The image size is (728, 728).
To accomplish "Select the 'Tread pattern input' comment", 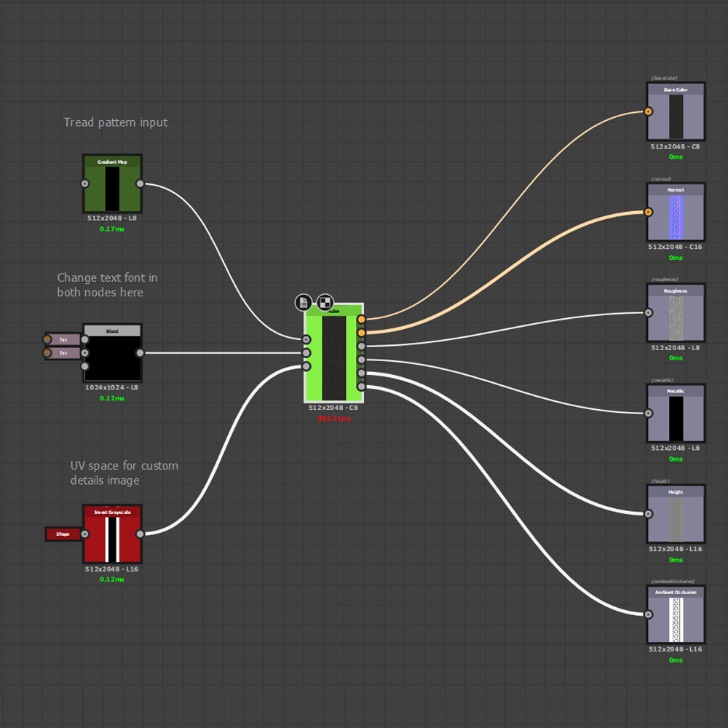I will click(116, 122).
